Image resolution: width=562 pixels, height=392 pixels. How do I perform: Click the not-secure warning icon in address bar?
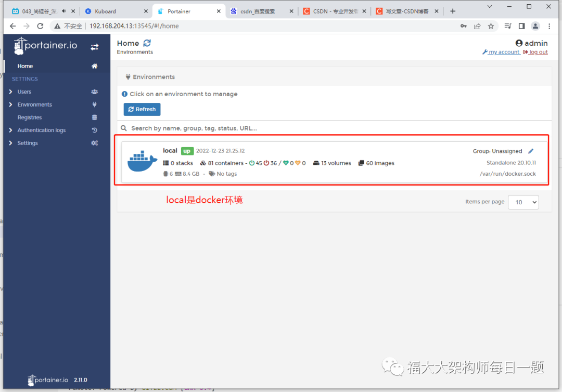tap(57, 26)
